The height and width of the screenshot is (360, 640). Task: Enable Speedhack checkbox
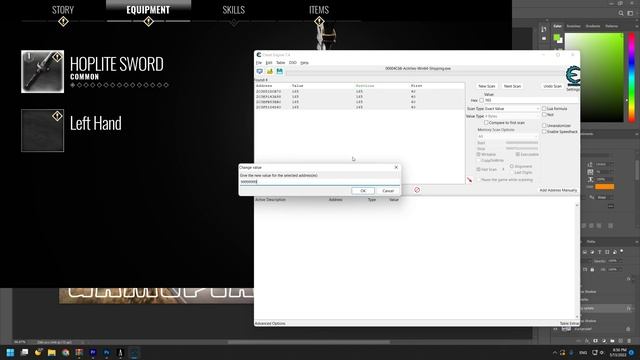click(544, 131)
